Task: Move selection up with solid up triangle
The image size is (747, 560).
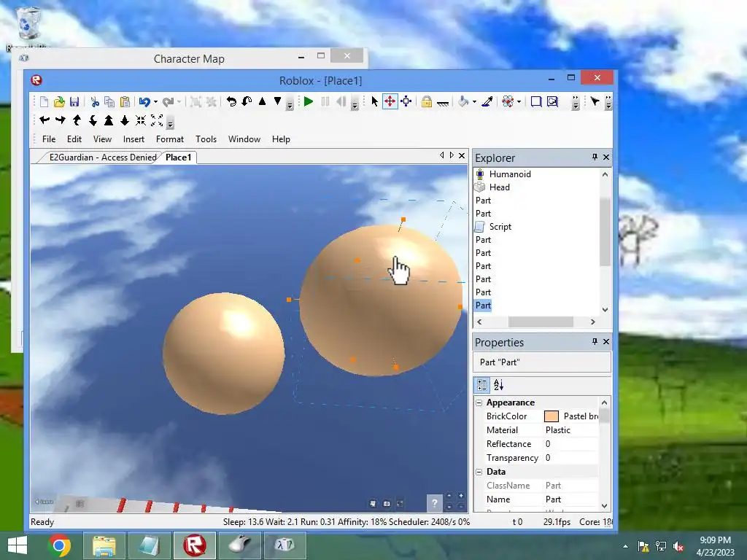Action: click(x=262, y=101)
